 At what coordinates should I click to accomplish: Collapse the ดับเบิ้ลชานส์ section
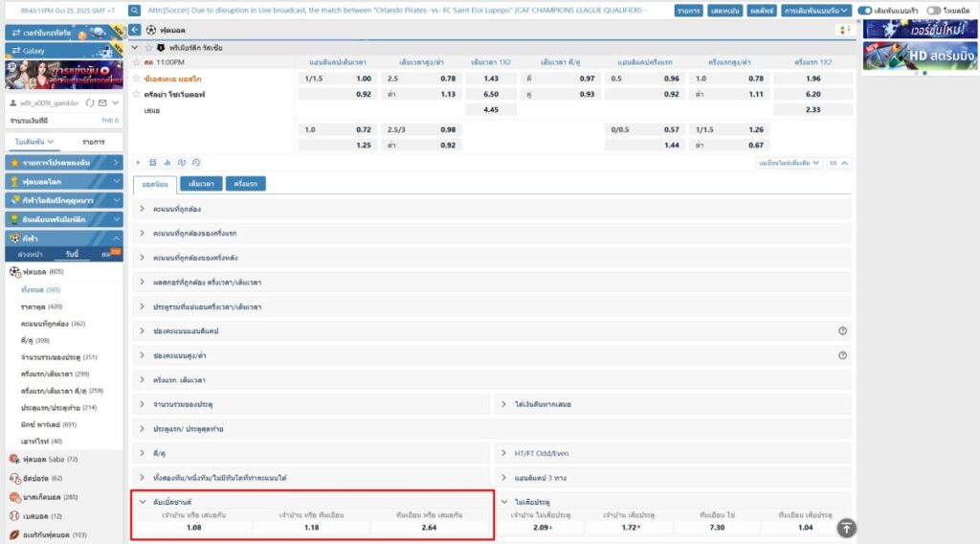pos(144,503)
